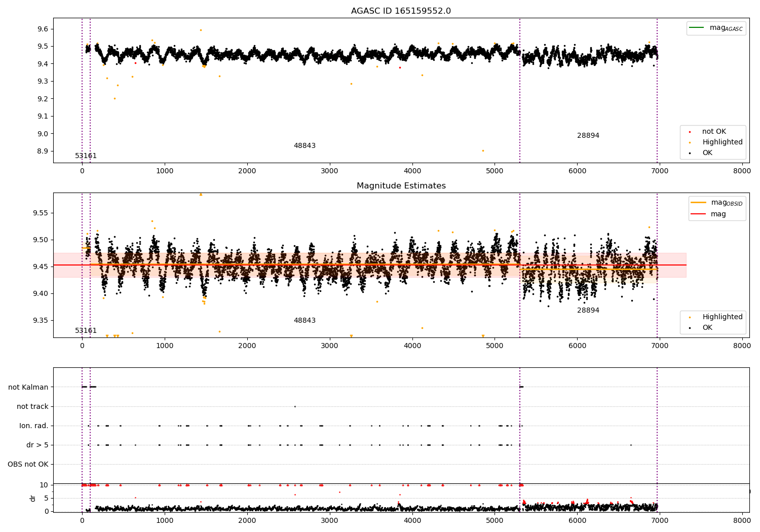Click the 48843 label in Magnitude Estimates plot
Image resolution: width=760 pixels, height=532 pixels.
305,321
